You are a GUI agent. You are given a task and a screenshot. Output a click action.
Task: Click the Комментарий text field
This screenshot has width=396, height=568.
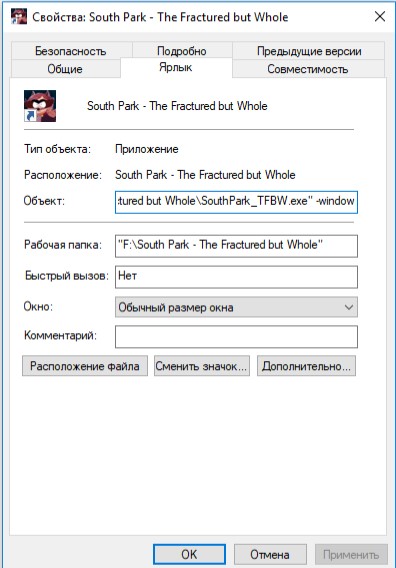tap(236, 337)
